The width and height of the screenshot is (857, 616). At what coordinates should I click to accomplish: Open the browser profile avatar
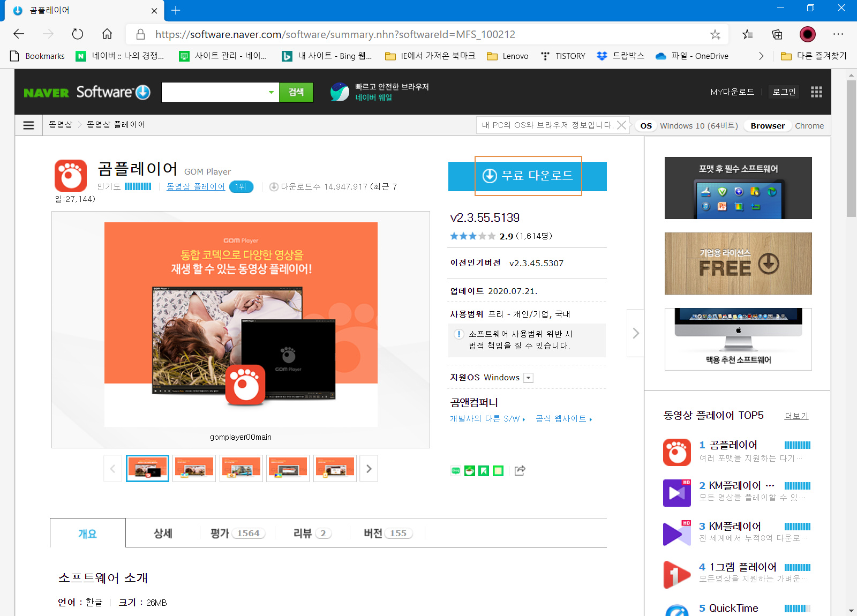(x=808, y=34)
